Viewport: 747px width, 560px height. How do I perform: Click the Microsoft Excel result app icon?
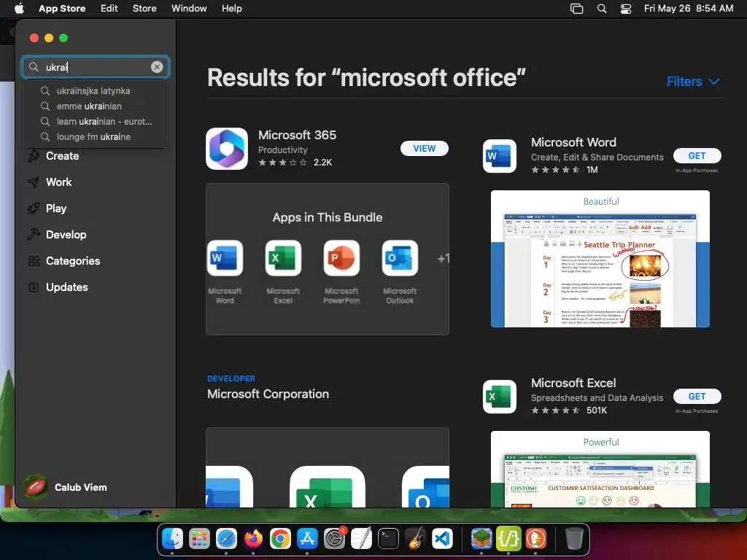[499, 397]
